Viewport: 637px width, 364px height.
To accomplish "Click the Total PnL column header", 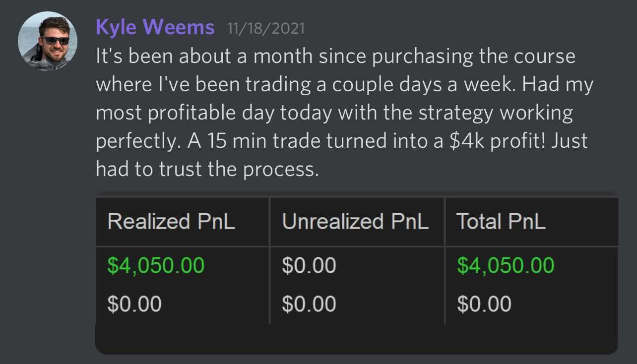I will coord(501,221).
